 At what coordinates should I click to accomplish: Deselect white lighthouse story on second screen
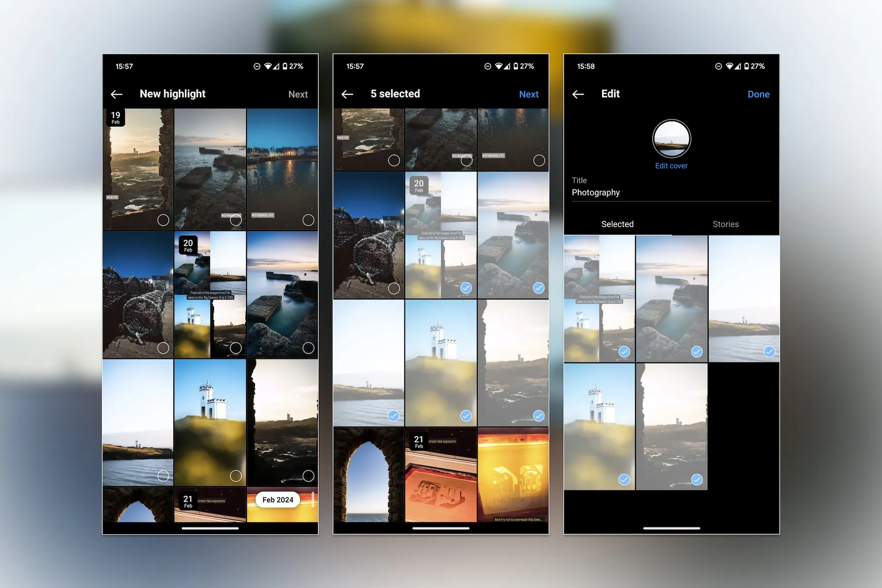pos(466,416)
